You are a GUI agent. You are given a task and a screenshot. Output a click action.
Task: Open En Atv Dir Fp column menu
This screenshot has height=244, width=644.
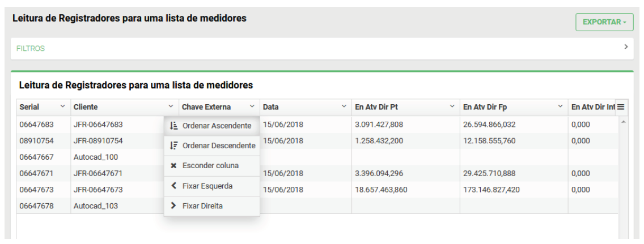tap(560, 106)
